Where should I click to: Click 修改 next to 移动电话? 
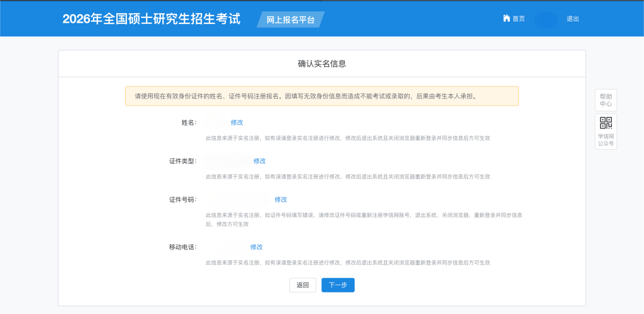point(256,247)
